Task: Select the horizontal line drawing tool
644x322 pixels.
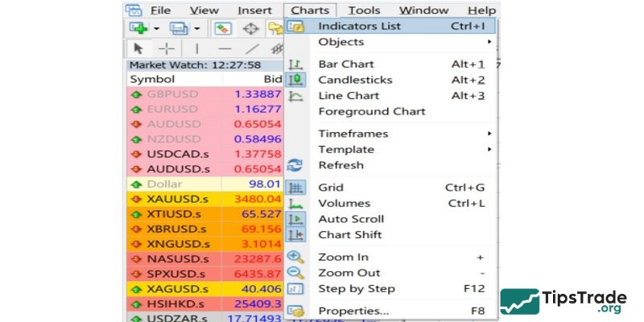Action: click(225, 48)
